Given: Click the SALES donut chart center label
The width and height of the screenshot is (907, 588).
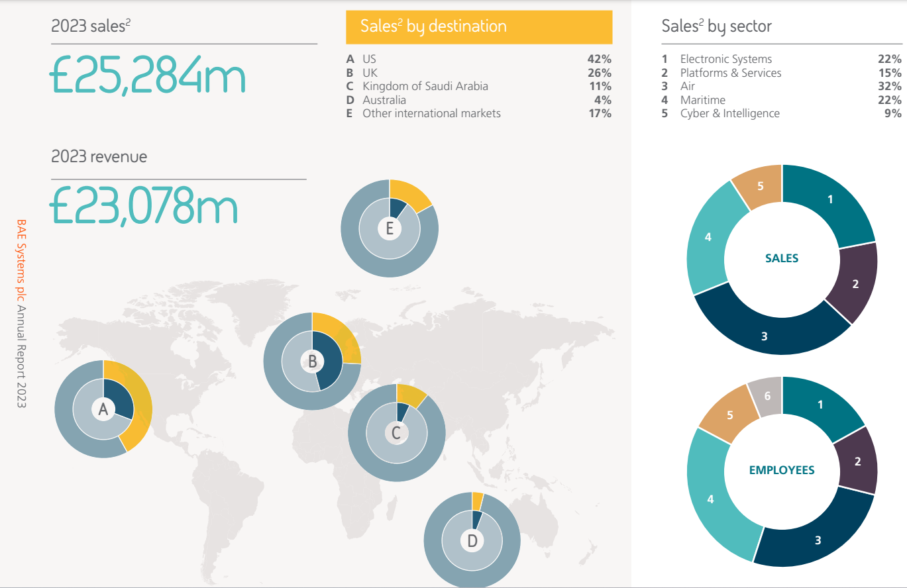Looking at the screenshot, I should click(x=782, y=258).
